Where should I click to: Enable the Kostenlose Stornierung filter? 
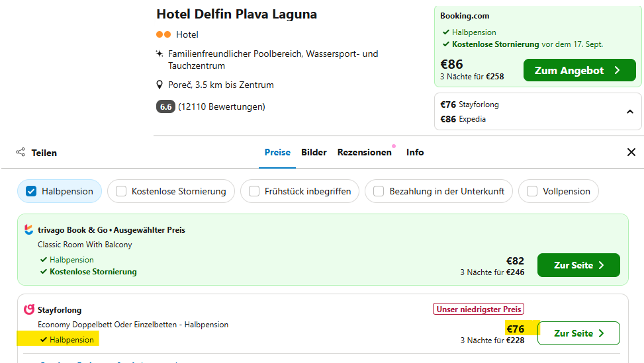[x=121, y=191]
